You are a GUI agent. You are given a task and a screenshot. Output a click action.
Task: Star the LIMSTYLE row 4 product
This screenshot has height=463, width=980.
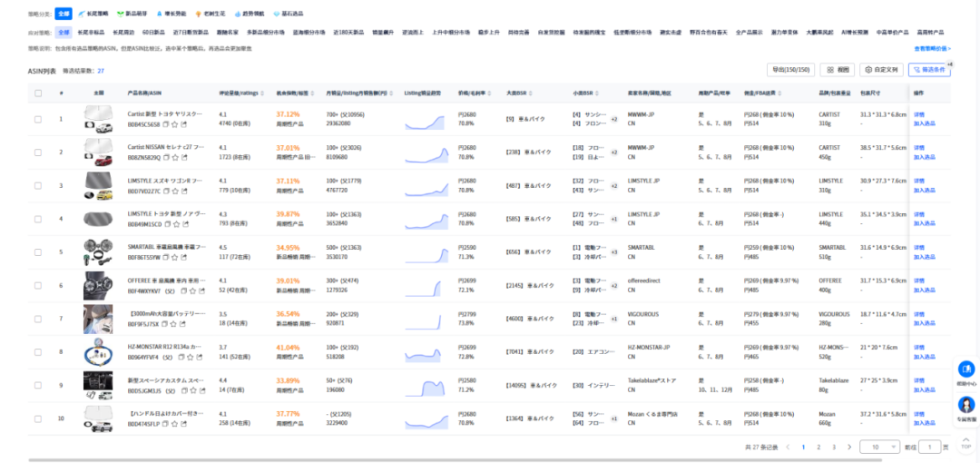(175, 224)
